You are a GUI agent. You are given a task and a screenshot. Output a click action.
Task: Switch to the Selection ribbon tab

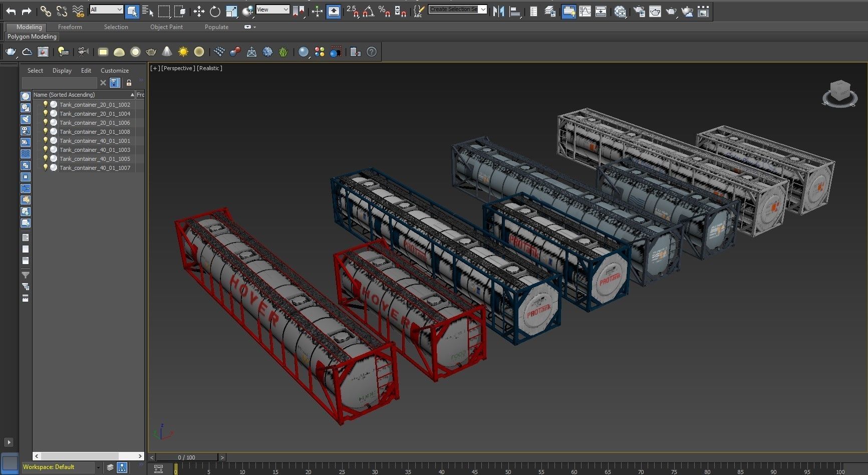click(x=116, y=27)
